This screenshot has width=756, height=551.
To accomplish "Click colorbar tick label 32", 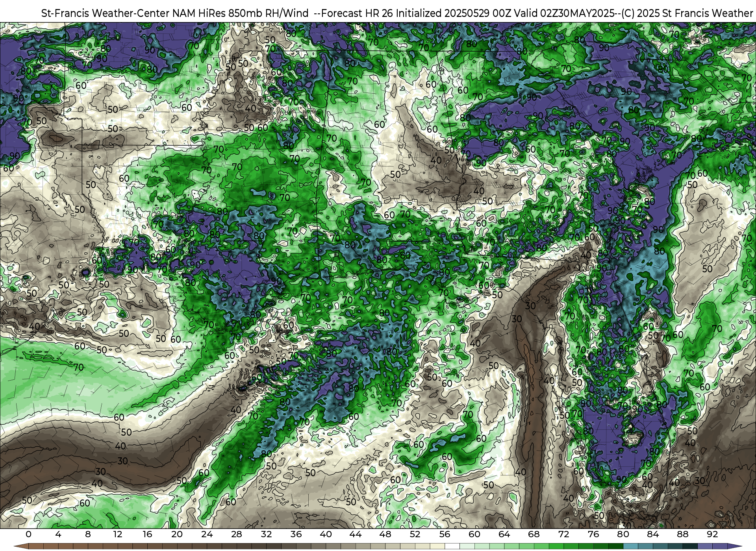I will [x=266, y=534].
